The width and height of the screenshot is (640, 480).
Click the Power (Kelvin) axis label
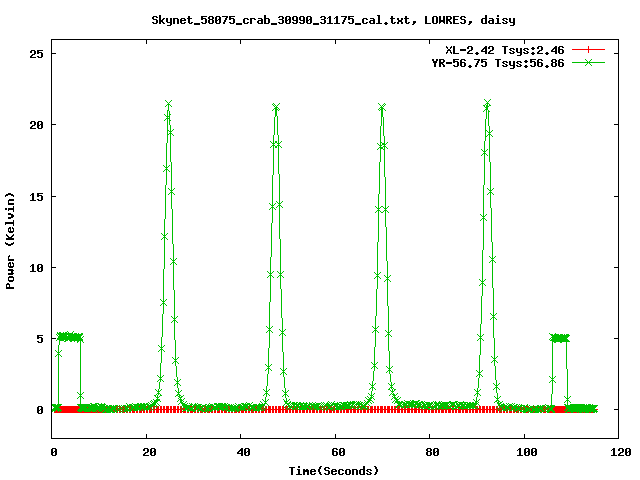10,241
